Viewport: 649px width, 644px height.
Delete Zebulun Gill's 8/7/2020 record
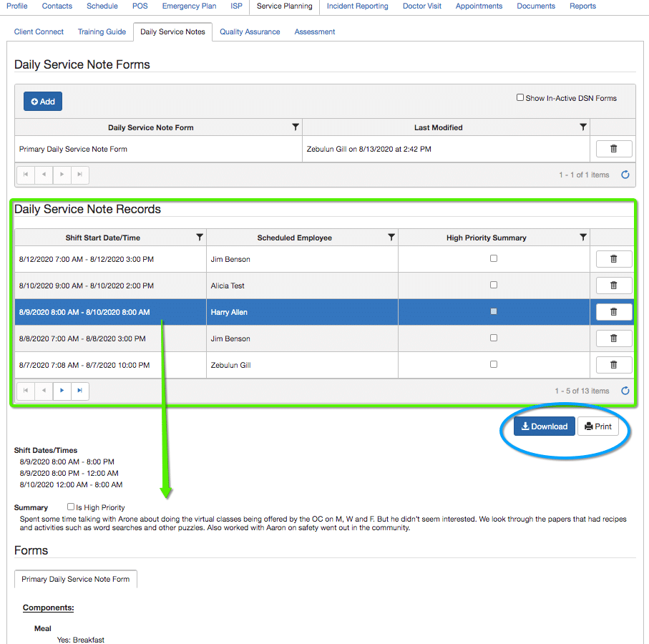click(x=613, y=365)
